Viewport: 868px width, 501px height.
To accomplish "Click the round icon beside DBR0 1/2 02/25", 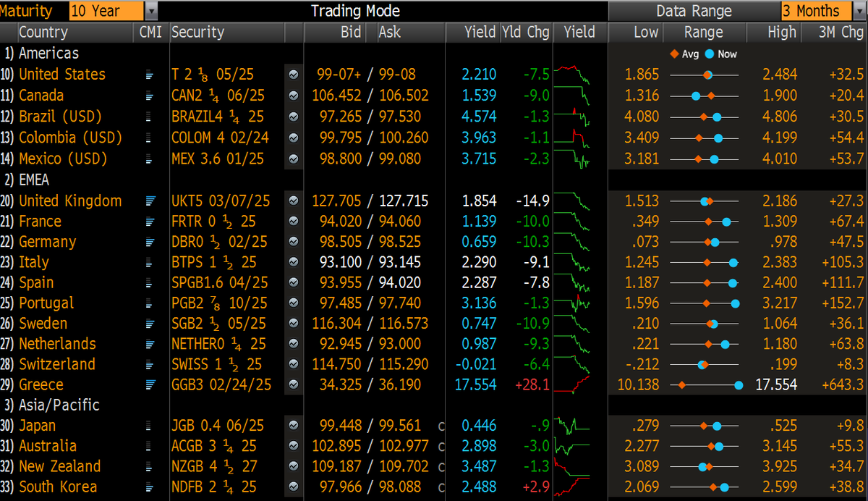I will tap(294, 242).
